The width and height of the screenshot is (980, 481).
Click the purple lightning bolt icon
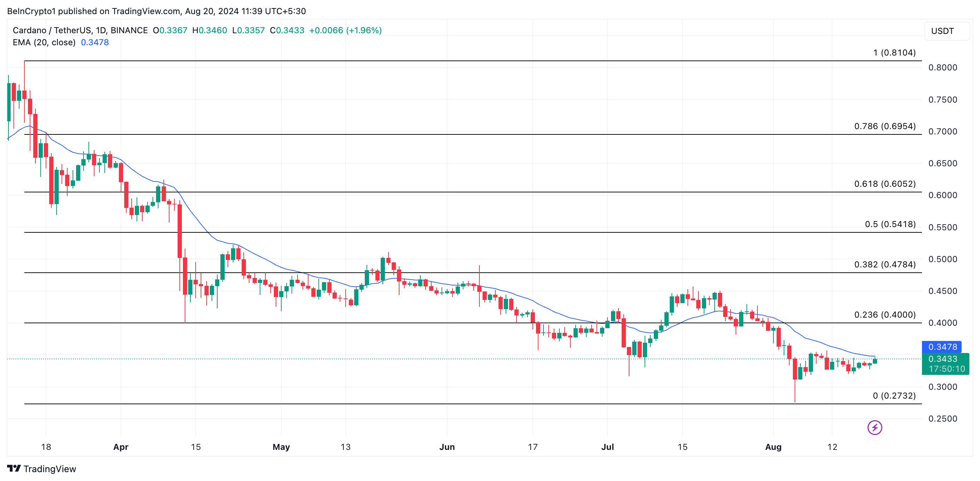[x=874, y=427]
